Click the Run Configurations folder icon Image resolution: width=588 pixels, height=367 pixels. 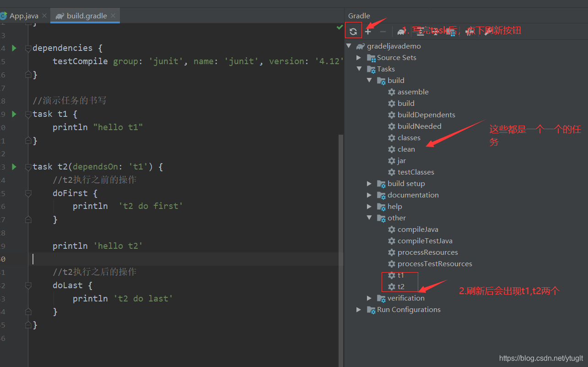pyautogui.click(x=371, y=309)
